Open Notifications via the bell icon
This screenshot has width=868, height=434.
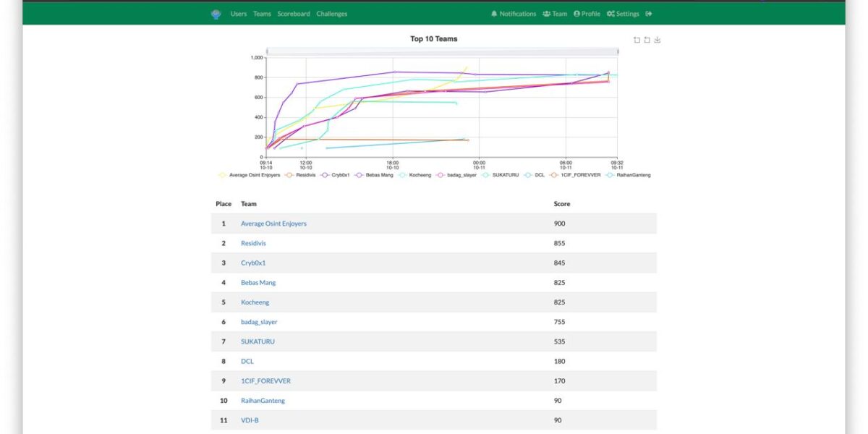click(x=514, y=14)
